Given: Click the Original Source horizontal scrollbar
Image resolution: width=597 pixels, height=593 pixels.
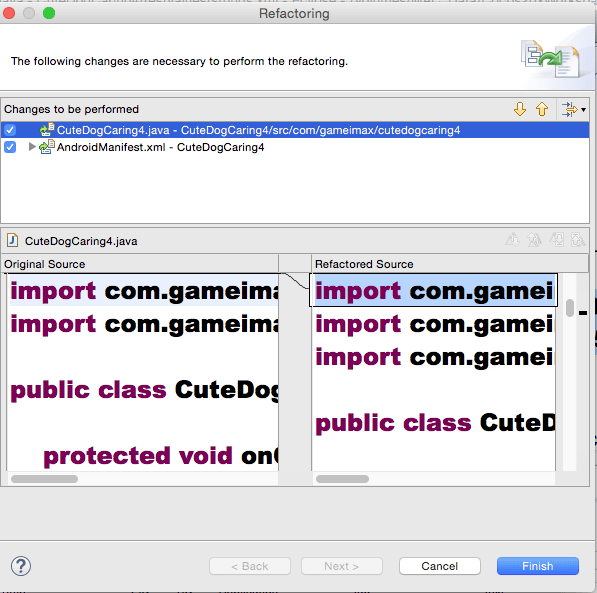Looking at the screenshot, I should coord(142,479).
